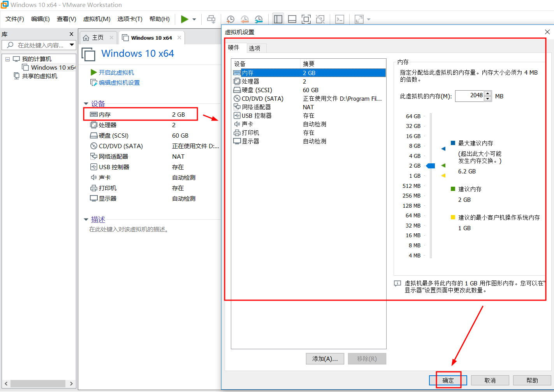Click the send Ctrl+Alt+Del toolbar icon
The image size is (554, 392).
(x=211, y=19)
